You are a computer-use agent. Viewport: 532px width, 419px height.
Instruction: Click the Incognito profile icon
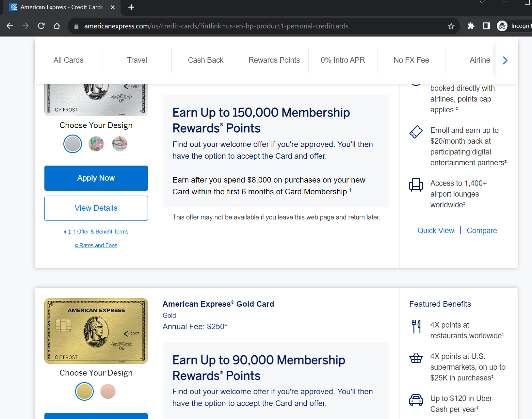(502, 26)
